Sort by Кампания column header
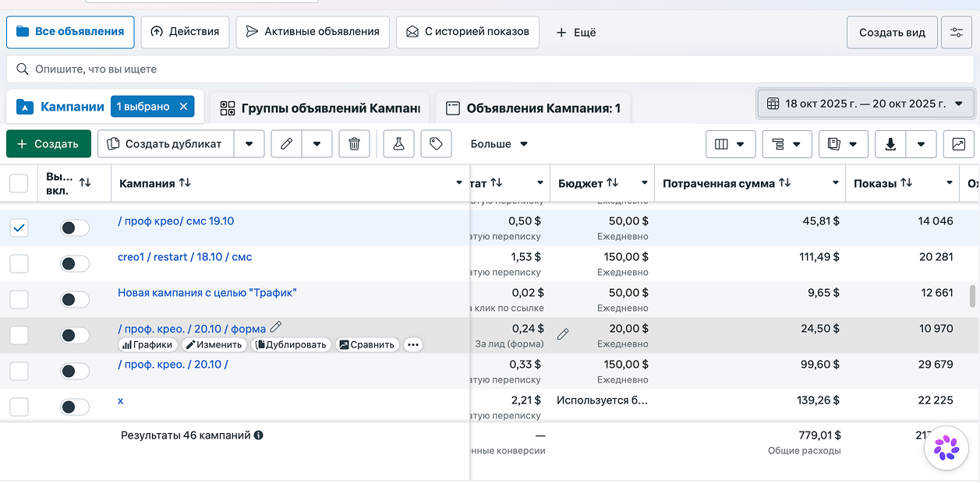 point(185,182)
